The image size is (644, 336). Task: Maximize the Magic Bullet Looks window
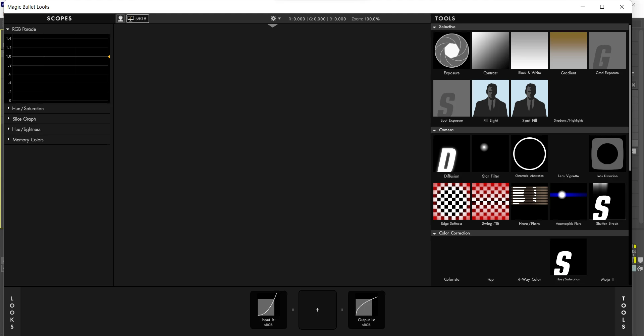tap(602, 7)
